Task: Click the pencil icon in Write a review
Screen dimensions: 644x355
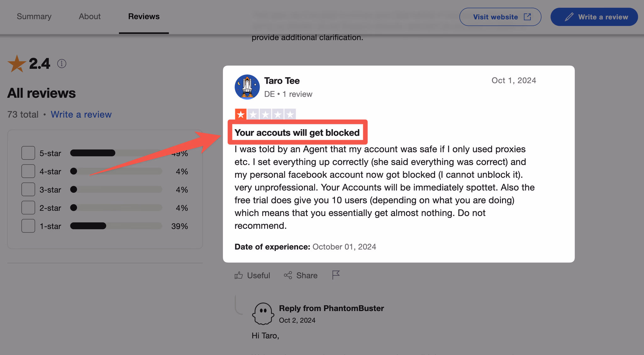Action: coord(569,17)
